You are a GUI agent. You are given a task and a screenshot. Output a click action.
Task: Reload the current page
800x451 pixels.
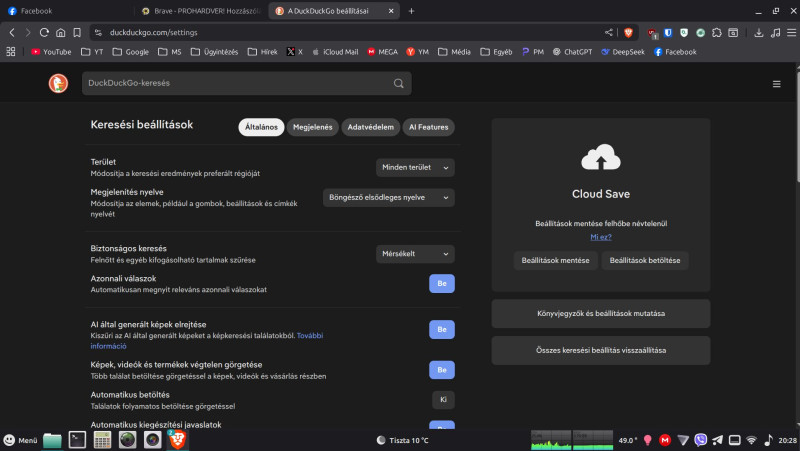coord(44,32)
